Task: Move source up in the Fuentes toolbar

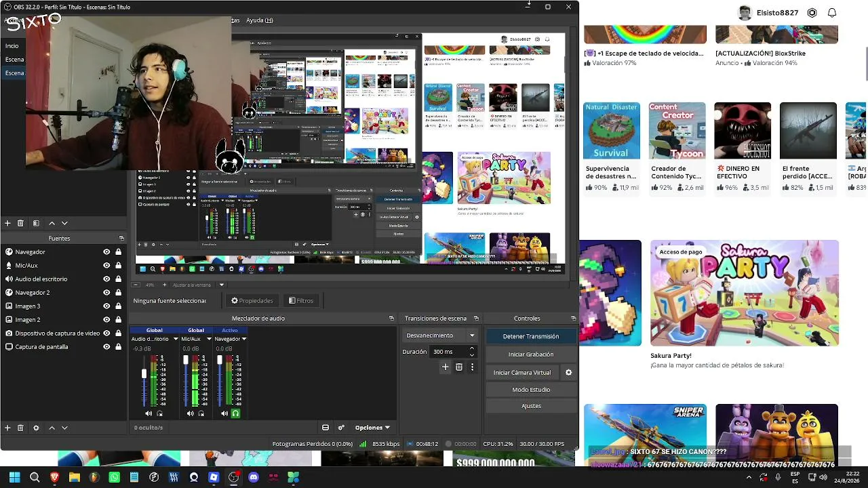Action: (x=52, y=428)
